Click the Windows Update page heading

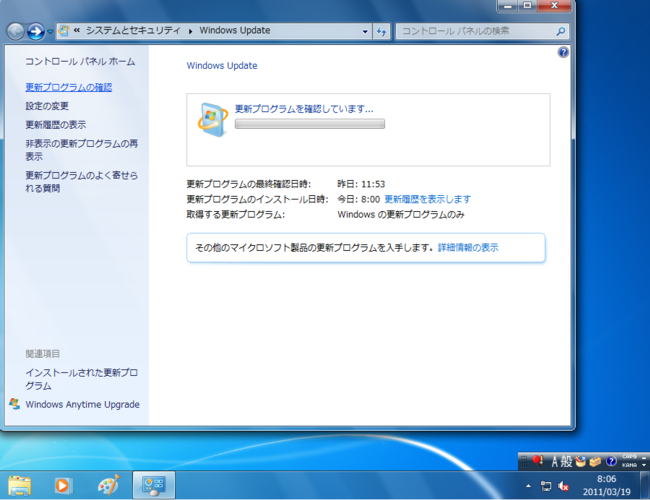[x=222, y=66]
